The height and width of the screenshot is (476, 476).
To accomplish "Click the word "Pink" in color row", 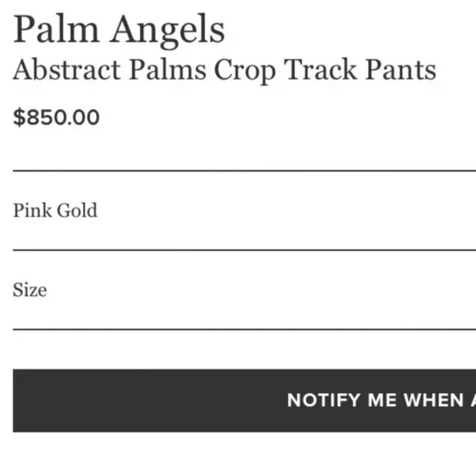I will (32, 210).
